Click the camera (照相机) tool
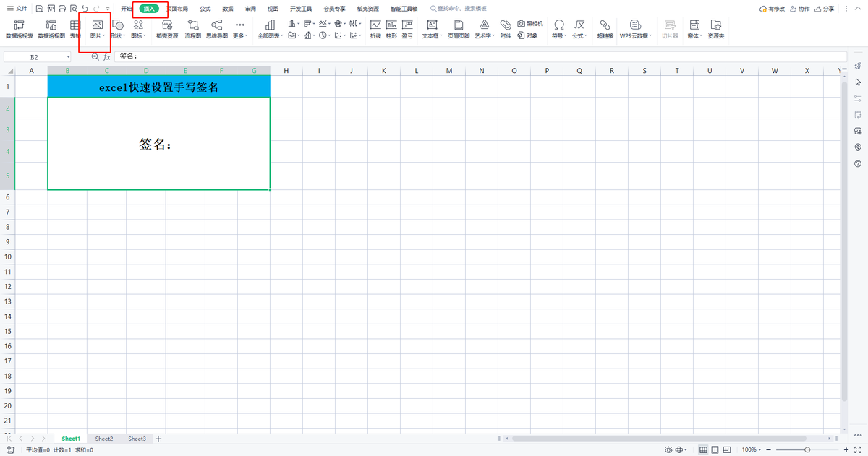This screenshot has width=868, height=456. point(530,23)
